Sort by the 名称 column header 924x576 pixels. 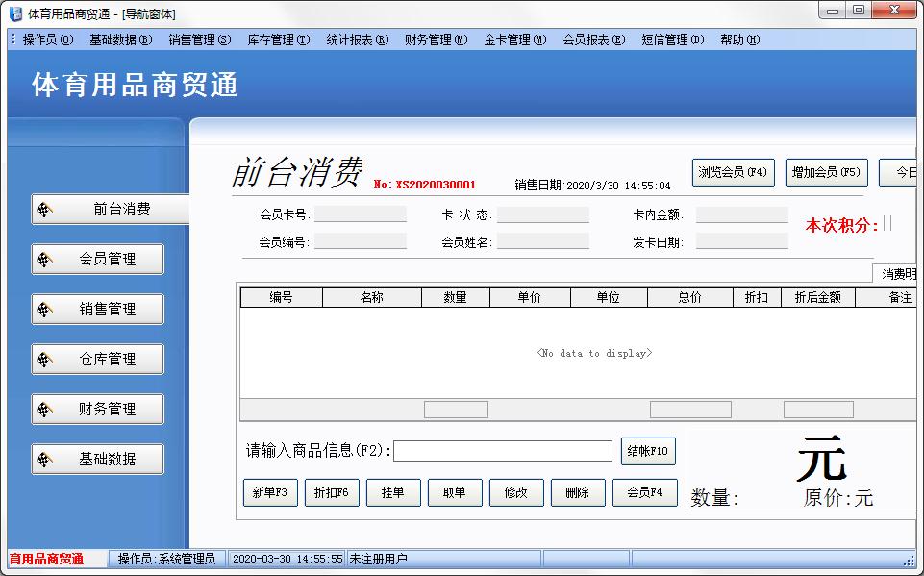pyautogui.click(x=372, y=298)
